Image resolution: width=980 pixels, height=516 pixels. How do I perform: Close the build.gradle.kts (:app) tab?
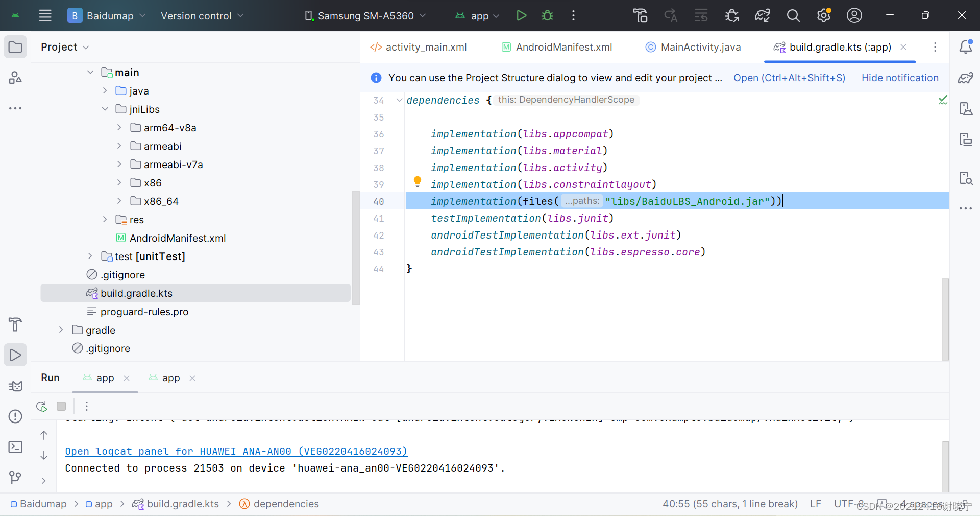pyautogui.click(x=903, y=47)
